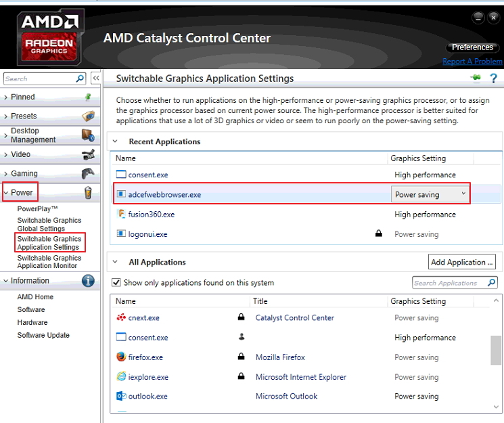Click the lock icon on logonui.exe row
504x423 pixels.
[379, 233]
